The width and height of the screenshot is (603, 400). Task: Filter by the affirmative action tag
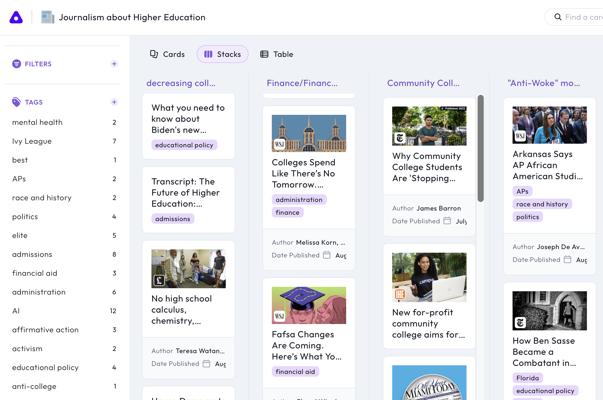click(x=45, y=330)
